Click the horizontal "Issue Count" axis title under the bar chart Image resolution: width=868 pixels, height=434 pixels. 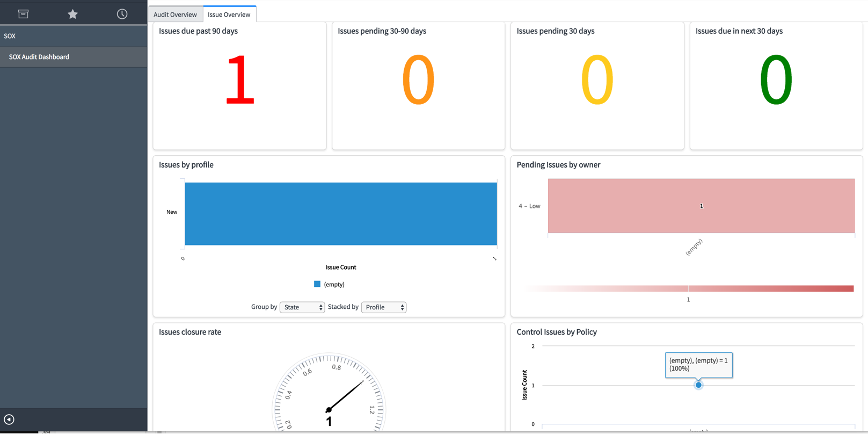pos(341,267)
